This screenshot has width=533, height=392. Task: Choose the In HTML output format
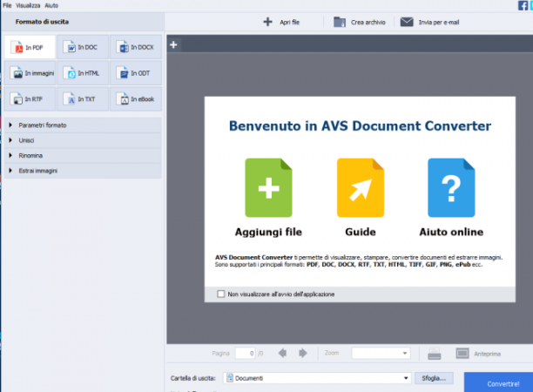(83, 73)
